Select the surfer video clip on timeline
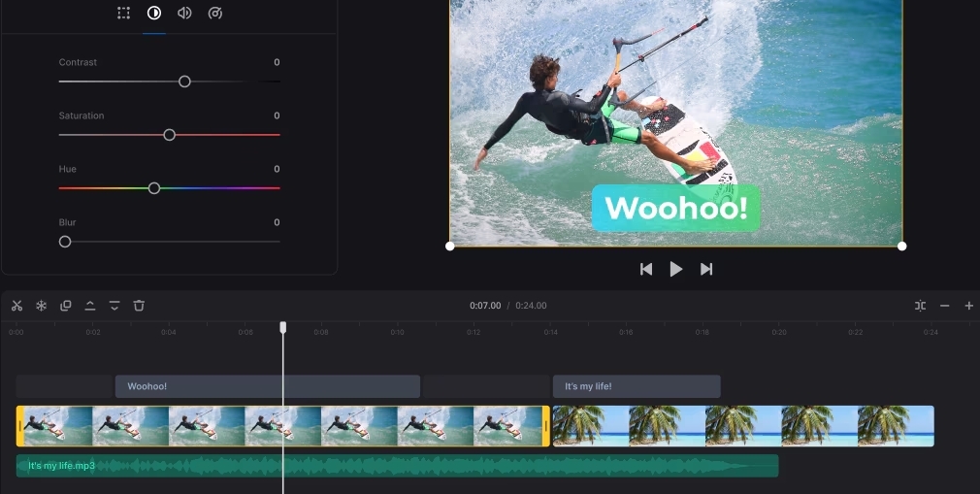Screen dimensions: 980x494 coord(283,426)
